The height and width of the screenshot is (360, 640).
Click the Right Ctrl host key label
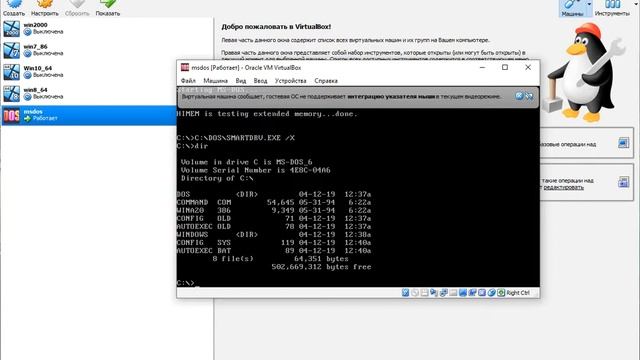pos(518,293)
